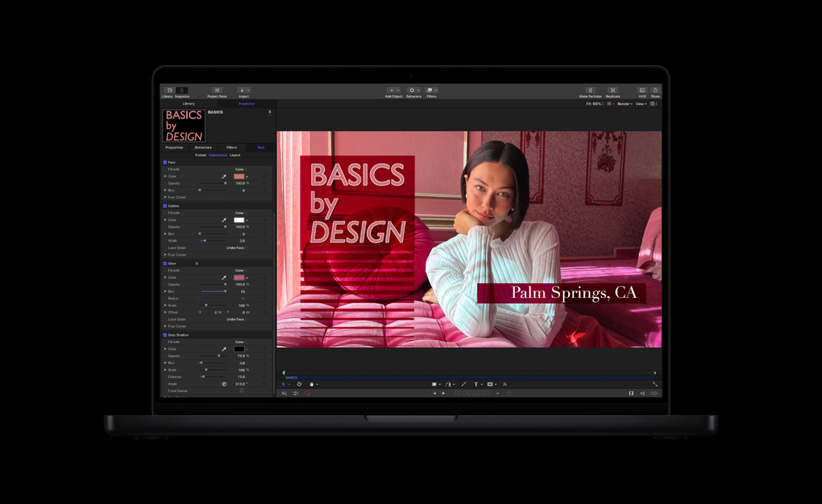Click the Glow color swatch
Image resolution: width=822 pixels, height=504 pixels.
pyautogui.click(x=240, y=277)
